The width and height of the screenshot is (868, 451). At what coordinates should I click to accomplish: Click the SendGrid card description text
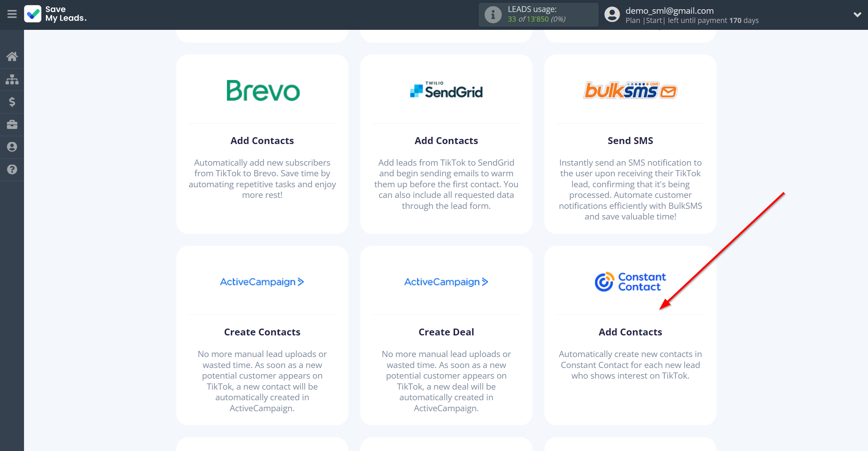(446, 184)
